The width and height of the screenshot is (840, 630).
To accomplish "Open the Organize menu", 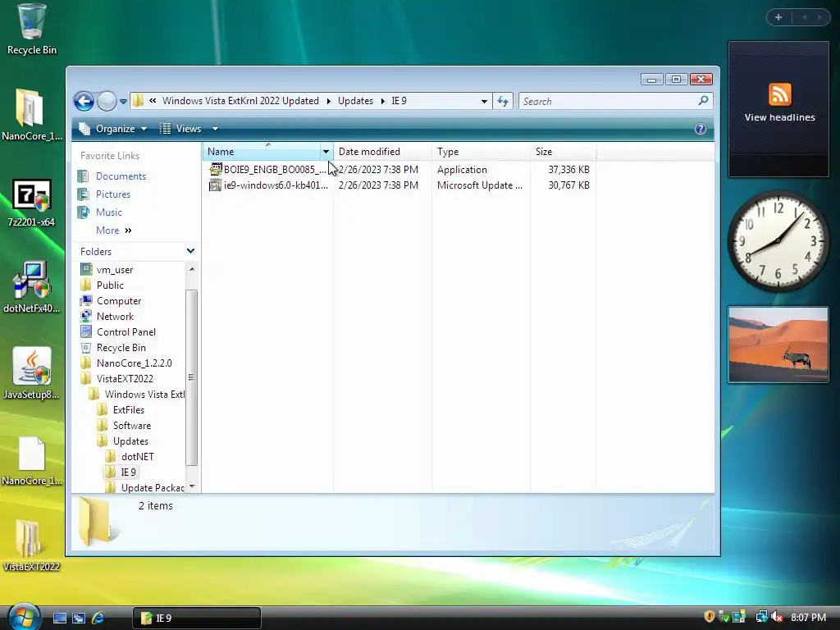I will coord(112,129).
